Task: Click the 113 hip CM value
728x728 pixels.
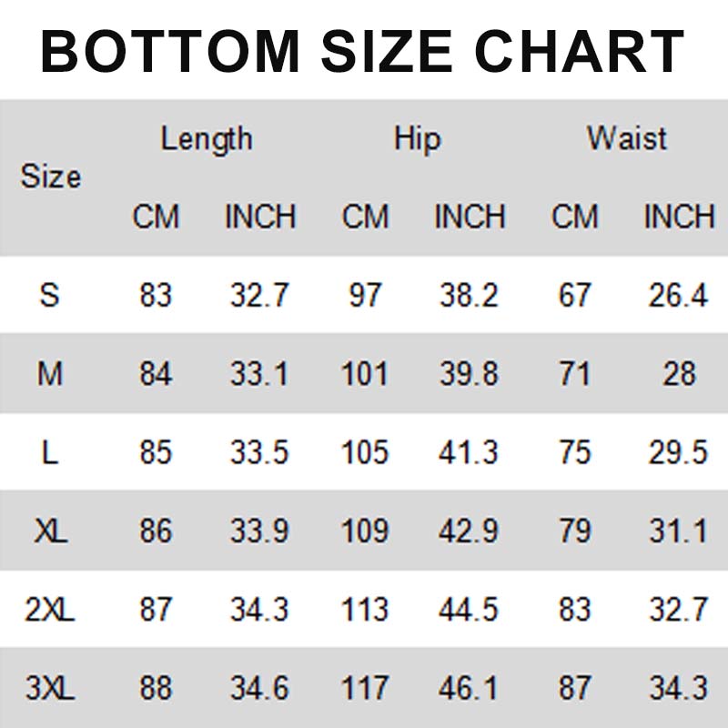Action: (364, 610)
